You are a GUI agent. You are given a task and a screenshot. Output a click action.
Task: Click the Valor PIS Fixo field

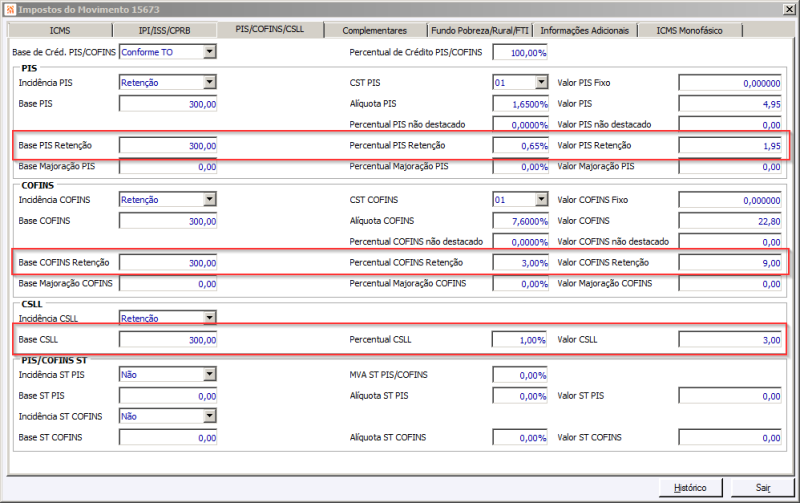coord(730,83)
